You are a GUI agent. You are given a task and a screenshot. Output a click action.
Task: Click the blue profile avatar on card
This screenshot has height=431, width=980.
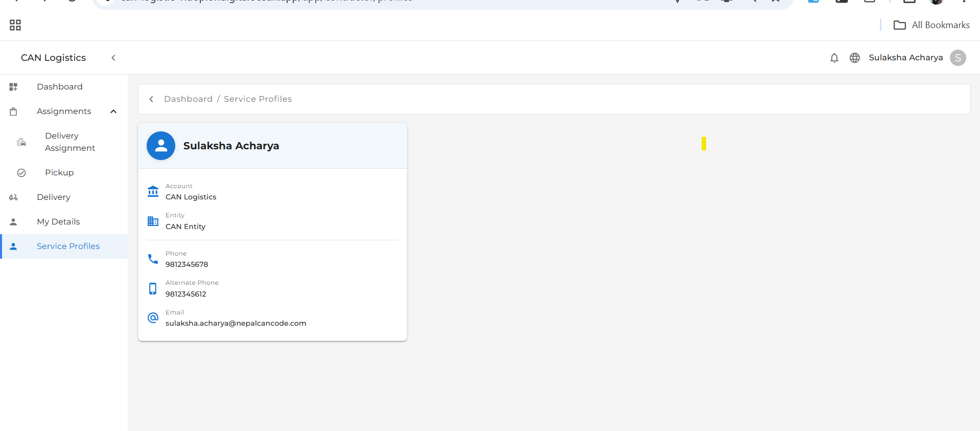coord(161,146)
